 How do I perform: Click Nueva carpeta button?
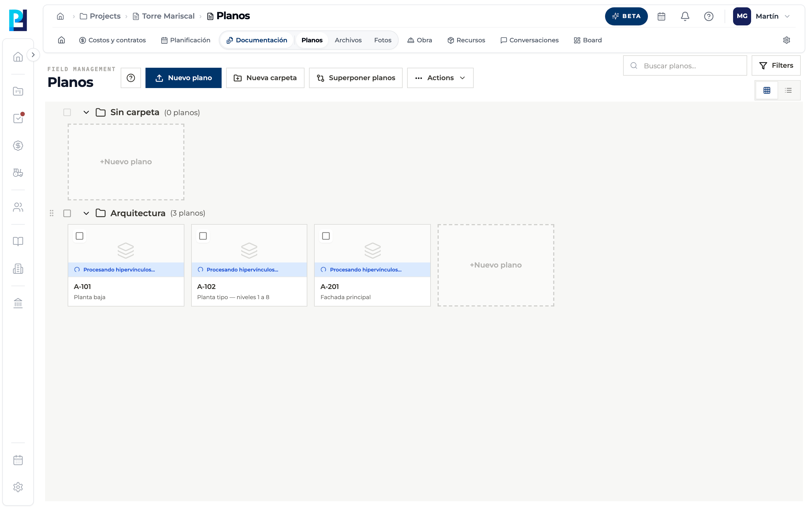265,78
